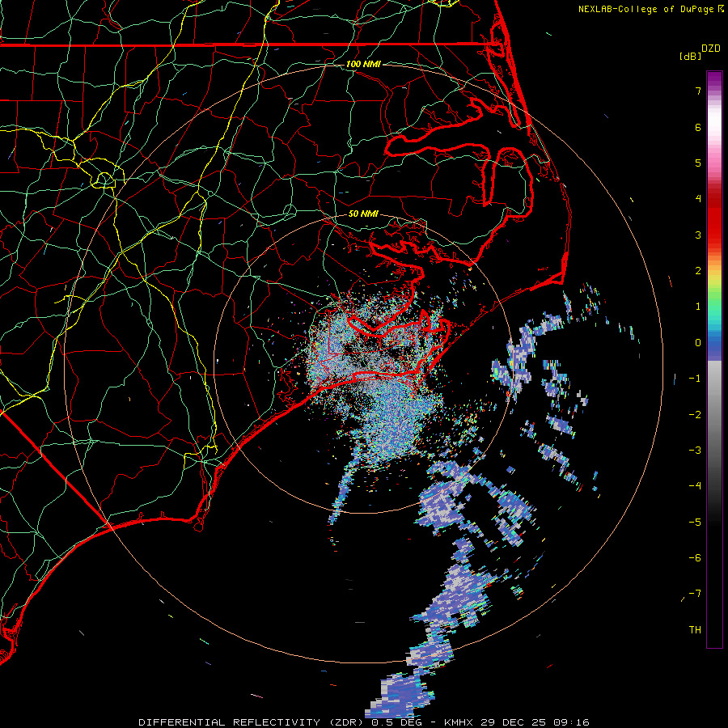
Task: Click the 0 value on color scale
Action: (698, 343)
